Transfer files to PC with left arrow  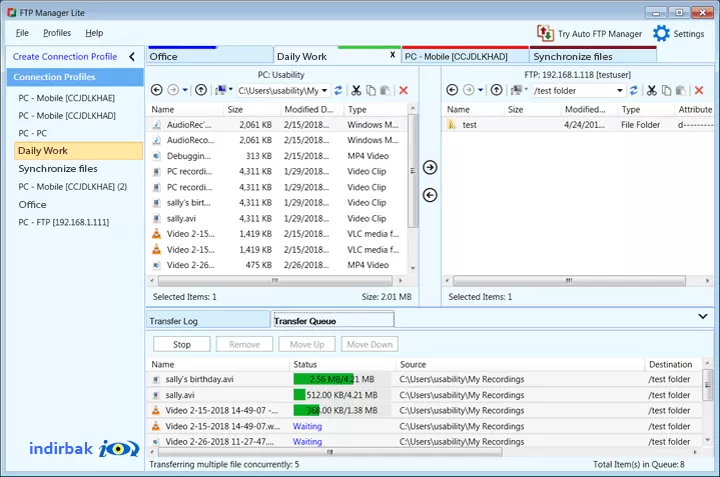(430, 195)
